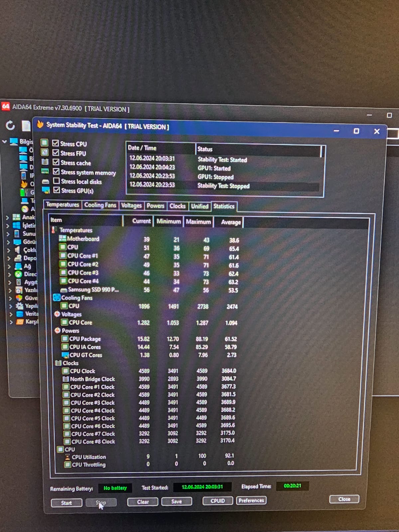Viewport: 399px width, 532px height.
Task: Click the flame icon in Stability Test title
Action: (40, 124)
